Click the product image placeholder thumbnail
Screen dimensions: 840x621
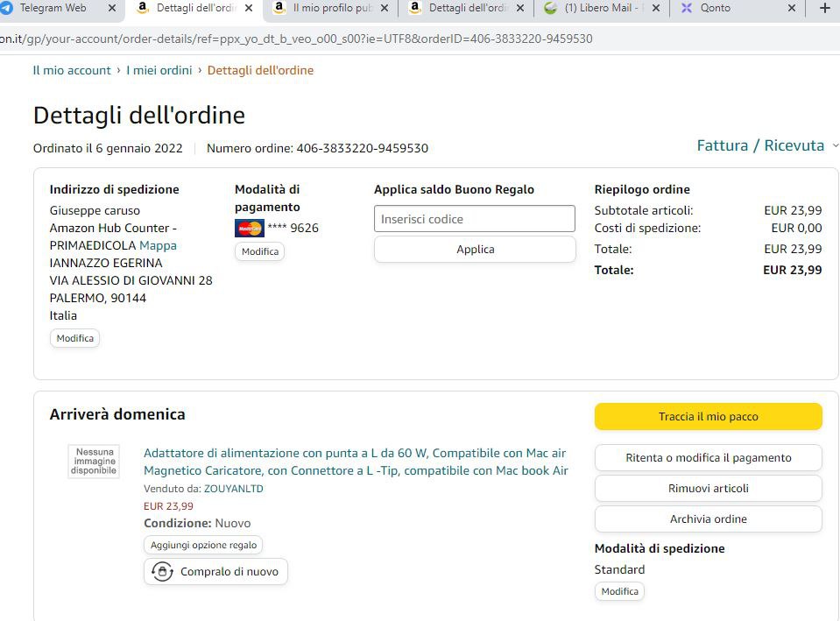(x=95, y=462)
